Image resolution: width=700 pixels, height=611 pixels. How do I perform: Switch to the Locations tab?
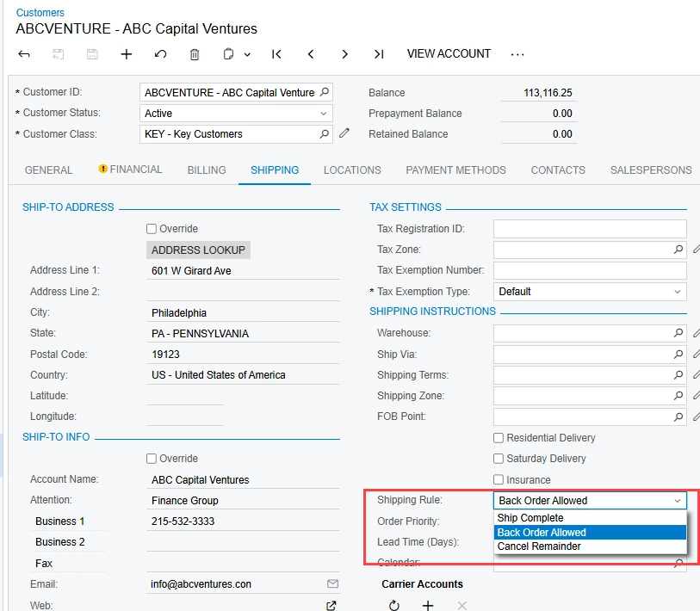tap(352, 170)
